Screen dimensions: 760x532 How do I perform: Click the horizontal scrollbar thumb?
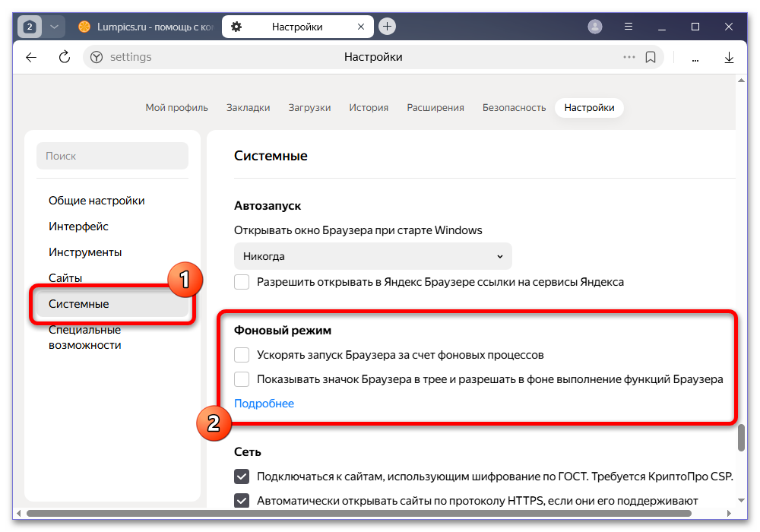pyautogui.click(x=359, y=514)
